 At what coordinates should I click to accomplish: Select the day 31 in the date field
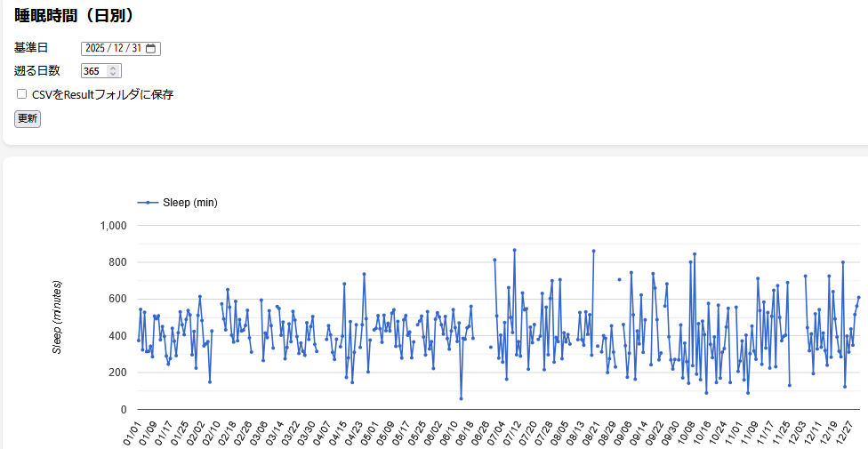click(x=135, y=49)
